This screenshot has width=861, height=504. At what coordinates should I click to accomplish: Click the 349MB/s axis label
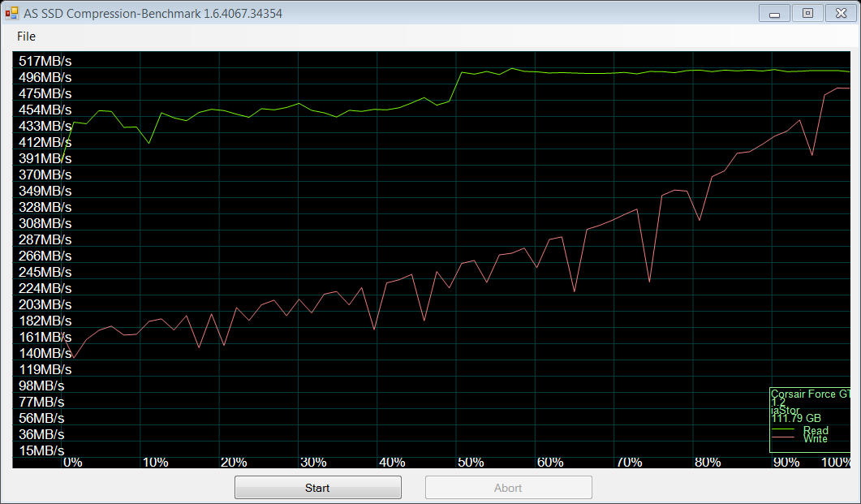tap(45, 191)
